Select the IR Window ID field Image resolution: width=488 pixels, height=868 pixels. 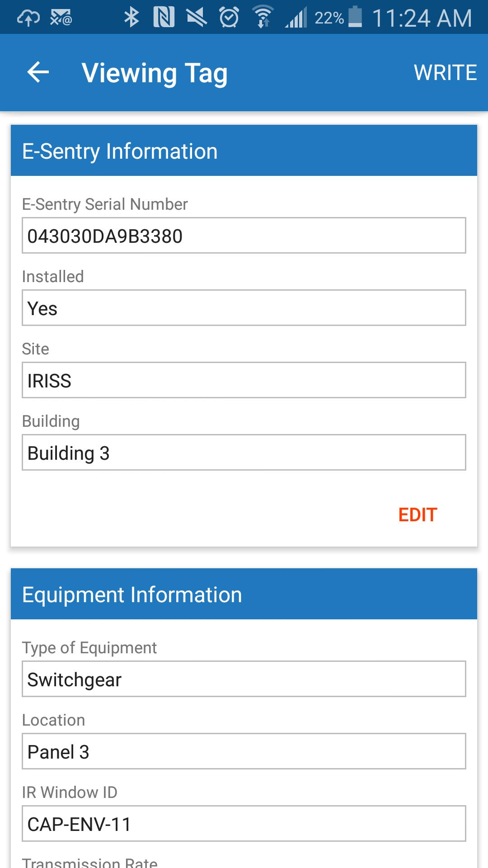tap(244, 824)
